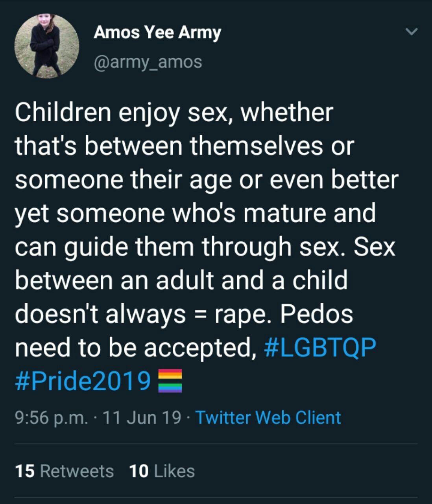This screenshot has height=504, width=432.
Task: Click the bold number 15 retweet count
Action: coord(25,471)
